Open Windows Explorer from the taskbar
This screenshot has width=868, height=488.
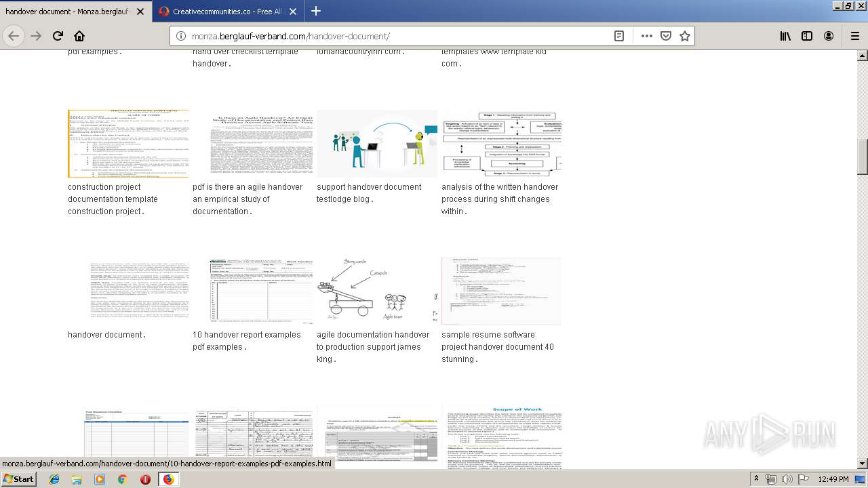pyautogui.click(x=77, y=479)
